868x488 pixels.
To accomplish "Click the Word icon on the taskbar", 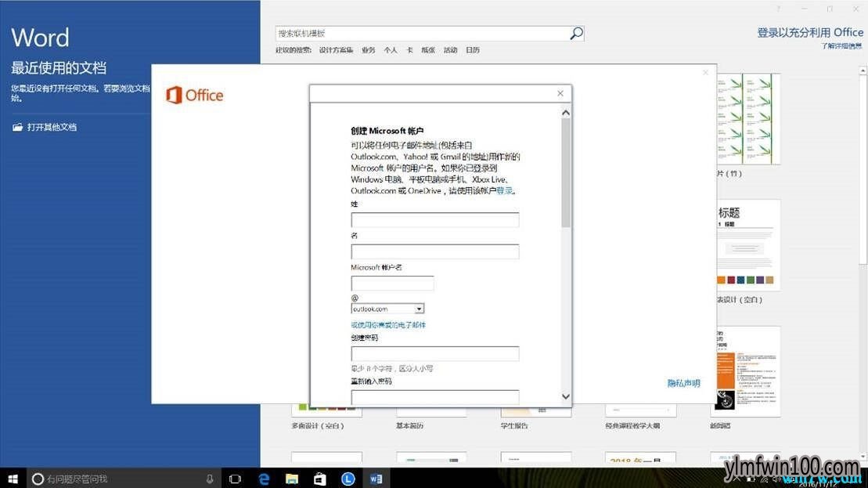I will [376, 479].
